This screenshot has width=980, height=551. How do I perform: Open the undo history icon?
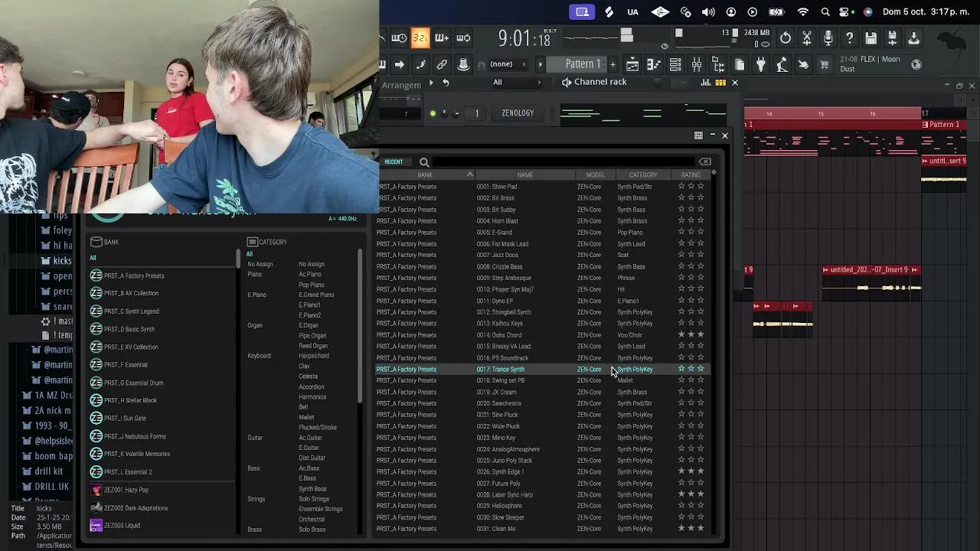[786, 37]
